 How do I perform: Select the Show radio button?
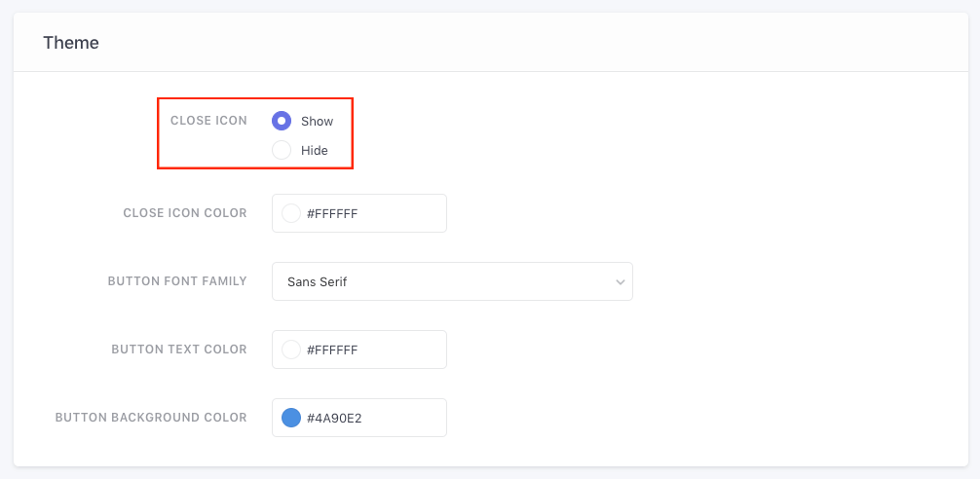tap(282, 121)
